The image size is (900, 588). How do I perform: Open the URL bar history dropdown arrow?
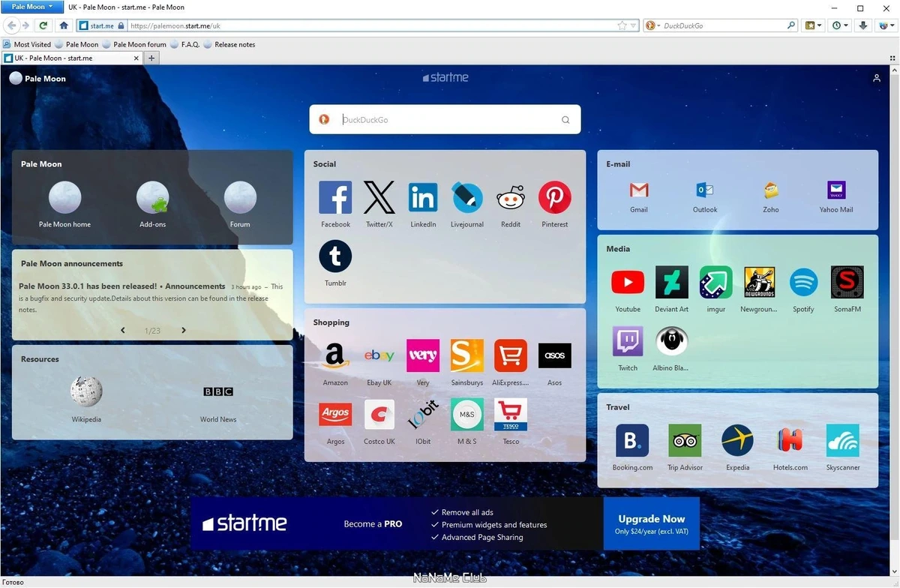(634, 25)
